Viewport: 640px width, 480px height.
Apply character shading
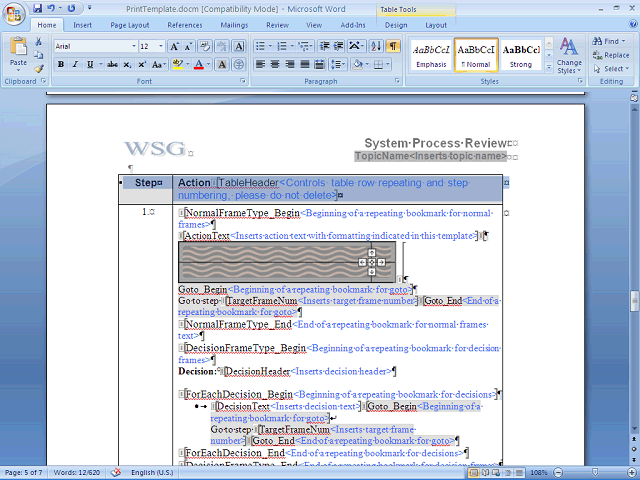222,64
